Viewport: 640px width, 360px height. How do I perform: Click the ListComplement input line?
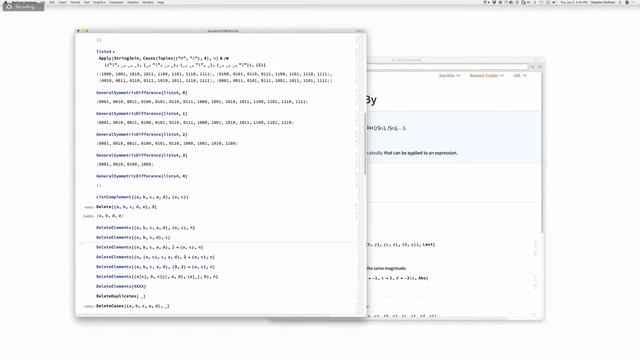[142, 197]
